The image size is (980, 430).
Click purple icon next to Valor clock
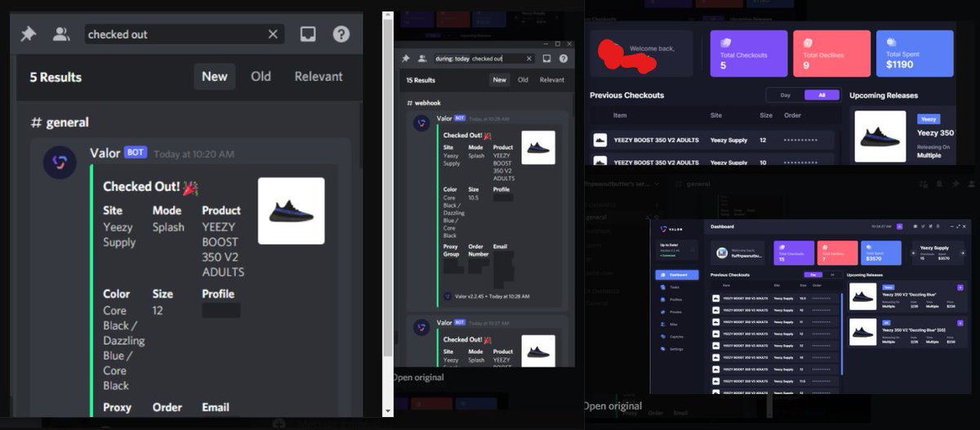(899, 226)
